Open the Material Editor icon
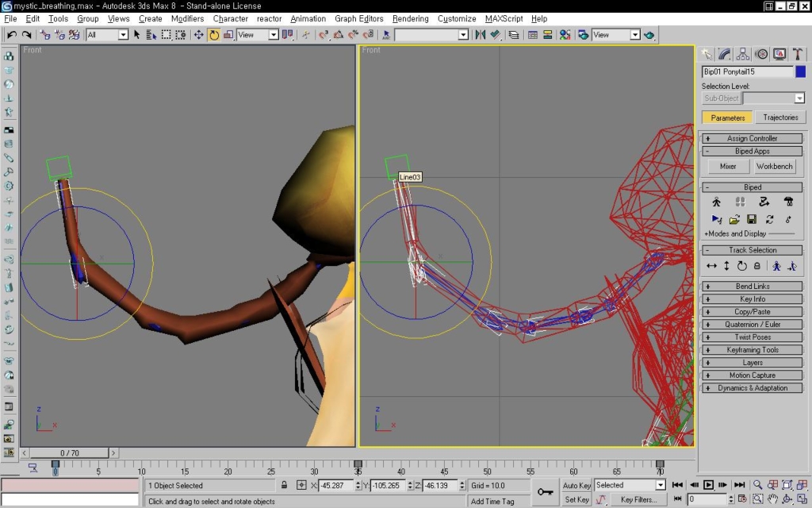Screen dimensions: 812x508 [x=565, y=35]
